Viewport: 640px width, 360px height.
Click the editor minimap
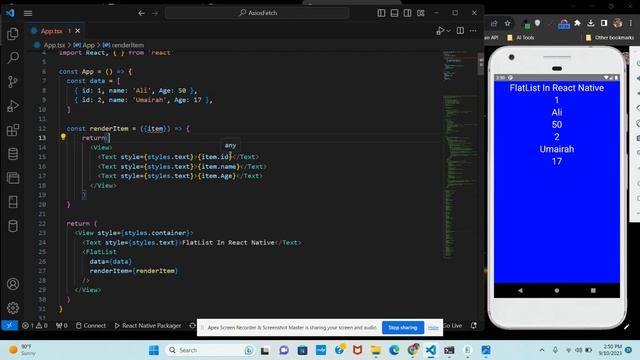460,155
